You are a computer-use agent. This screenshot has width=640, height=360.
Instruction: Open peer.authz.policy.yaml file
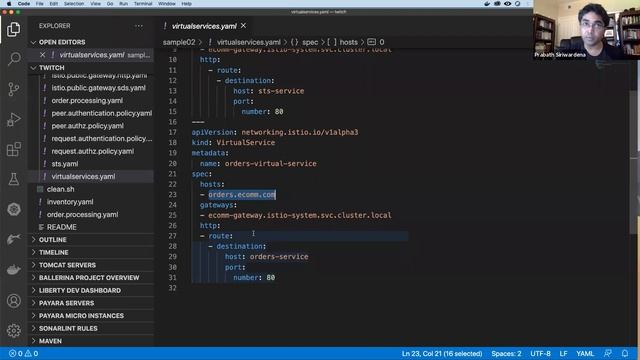point(87,126)
